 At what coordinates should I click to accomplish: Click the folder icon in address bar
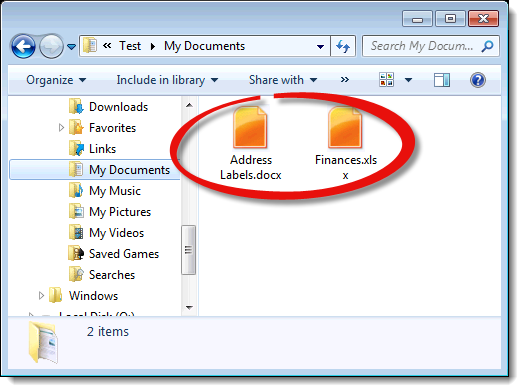pyautogui.click(x=90, y=45)
